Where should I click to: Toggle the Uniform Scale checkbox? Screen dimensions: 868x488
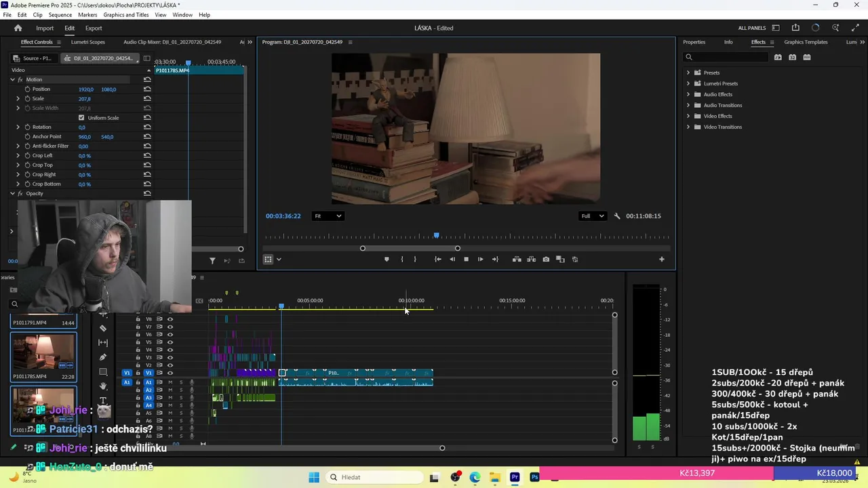[81, 117]
